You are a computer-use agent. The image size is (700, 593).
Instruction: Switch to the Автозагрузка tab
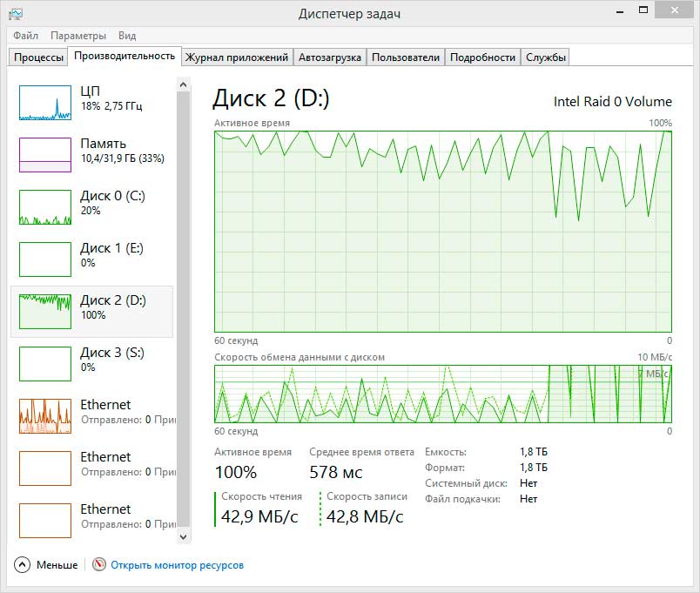[x=329, y=57]
